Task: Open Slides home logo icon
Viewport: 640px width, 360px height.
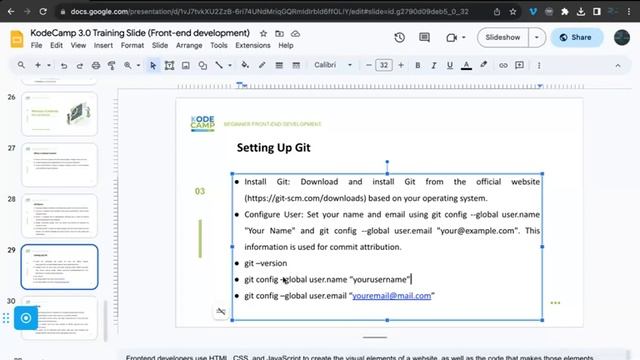Action: coord(17,39)
